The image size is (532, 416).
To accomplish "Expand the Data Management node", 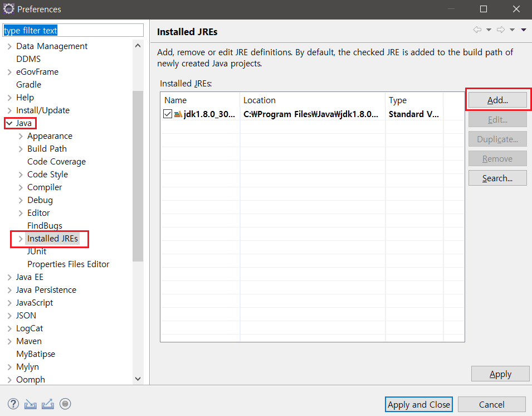I will tap(9, 46).
